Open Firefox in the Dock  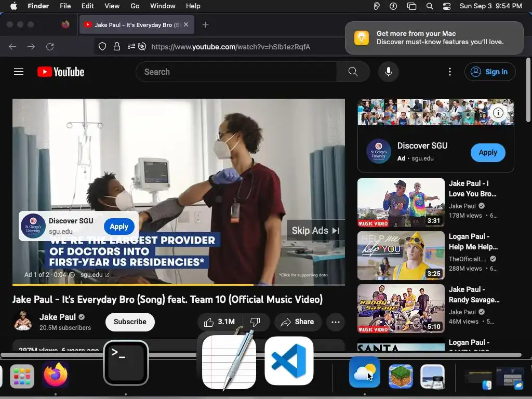click(56, 375)
